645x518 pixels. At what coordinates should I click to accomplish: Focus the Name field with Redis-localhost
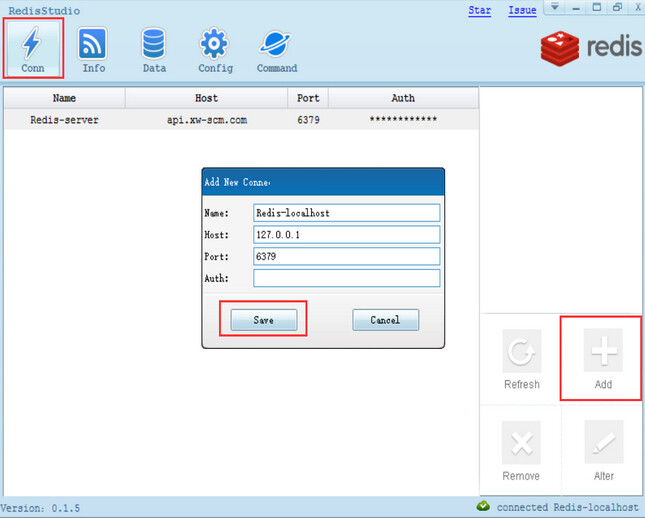click(346, 213)
